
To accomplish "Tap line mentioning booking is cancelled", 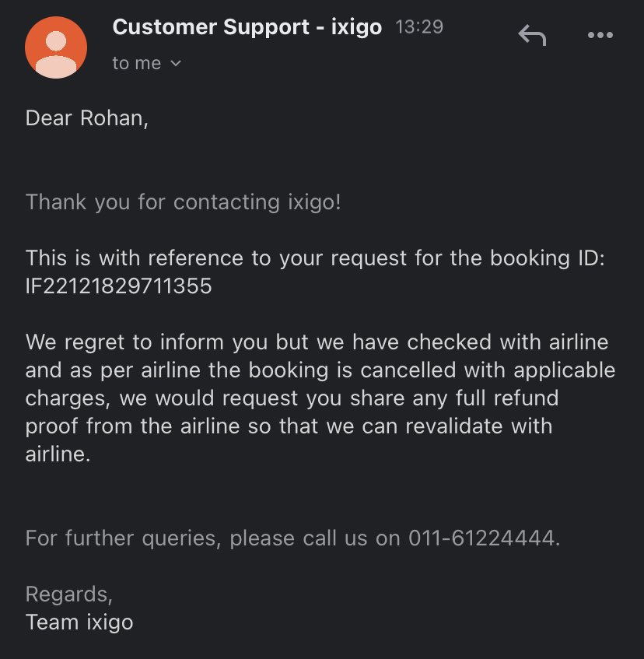I will (320, 370).
